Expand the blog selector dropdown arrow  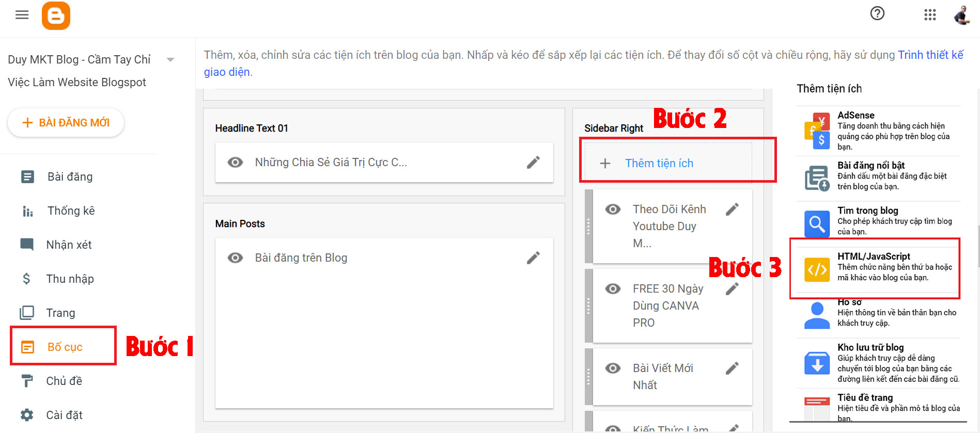click(x=170, y=60)
